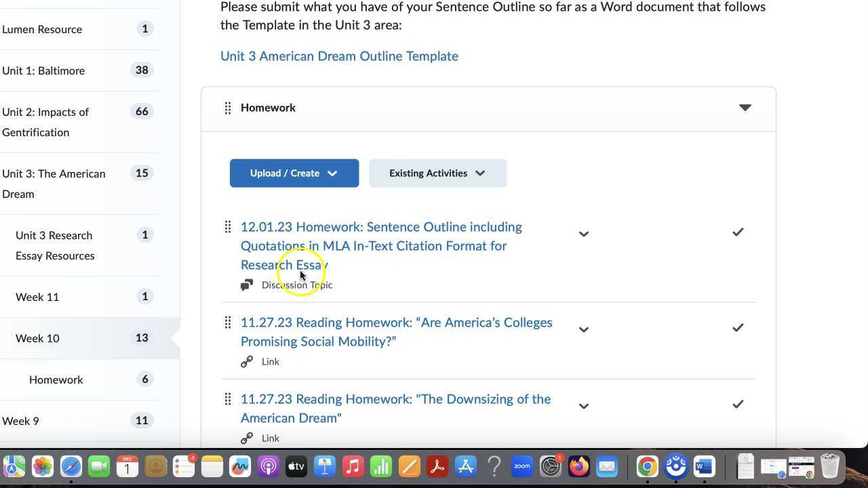Viewport: 868px width, 488px height.
Task: Click the completion checkmark for the Downsizing reading homework
Action: point(738,404)
